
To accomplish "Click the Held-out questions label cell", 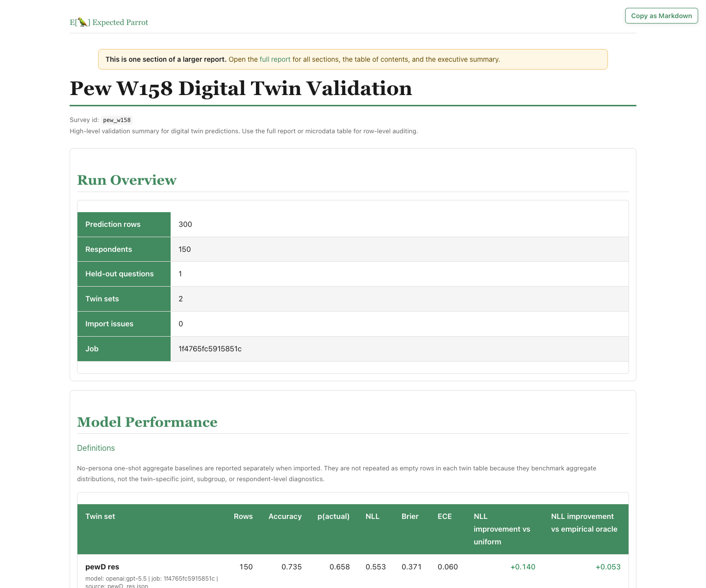I will 124,274.
